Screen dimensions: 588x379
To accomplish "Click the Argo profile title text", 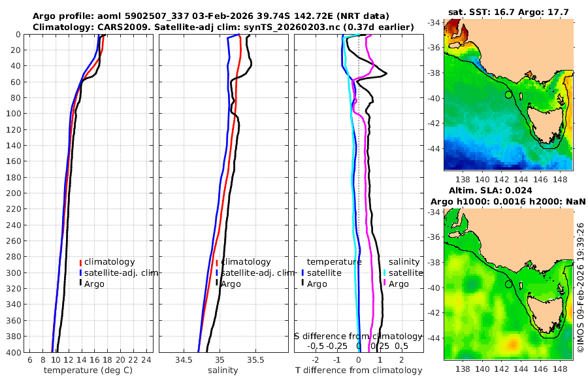I will pyautogui.click(x=211, y=16).
